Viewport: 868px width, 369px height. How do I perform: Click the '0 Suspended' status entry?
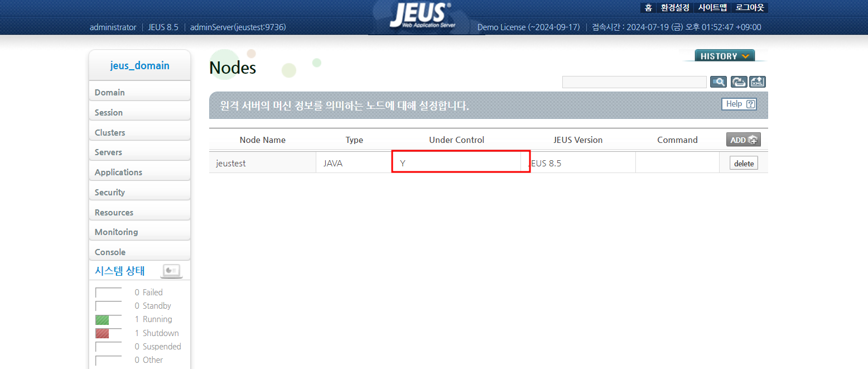[158, 346]
